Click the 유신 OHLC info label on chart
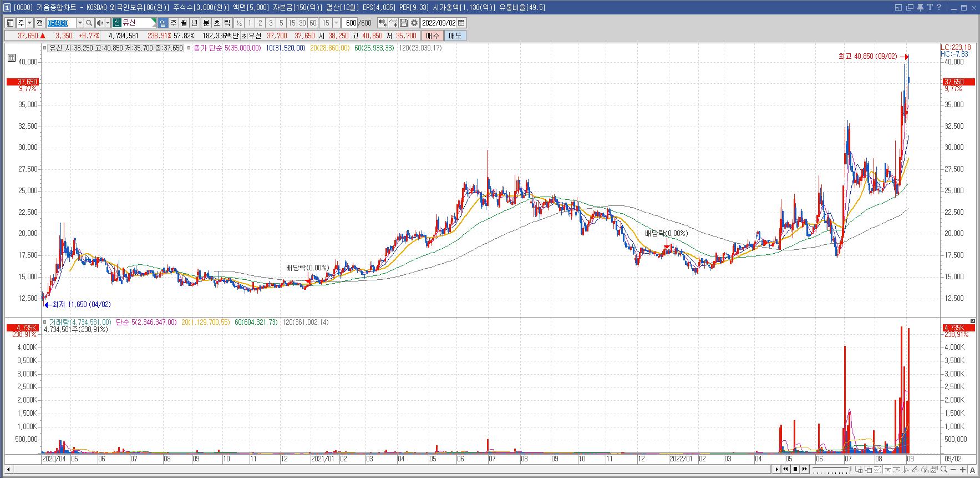This screenshot has width=980, height=478. pyautogui.click(x=116, y=48)
